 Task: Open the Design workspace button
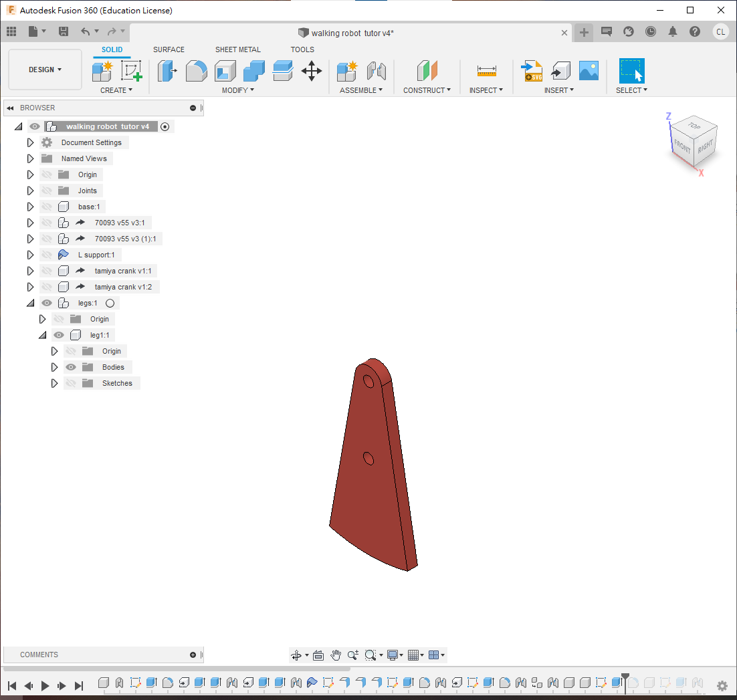[45, 70]
